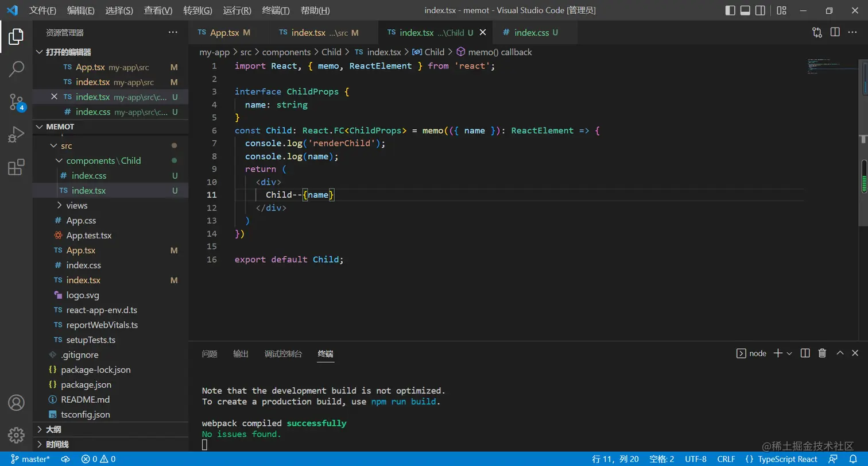Collapse the 打开的编辑器 section
The width and height of the screenshot is (868, 466).
110,52
